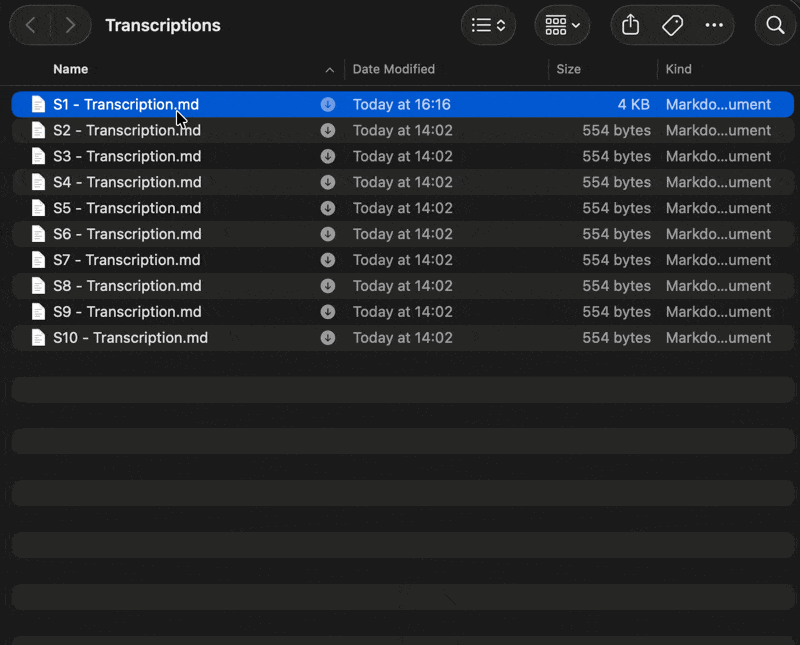Select the S9 - Transcription.md row
Viewport: 800px width, 645px height.
pos(127,312)
